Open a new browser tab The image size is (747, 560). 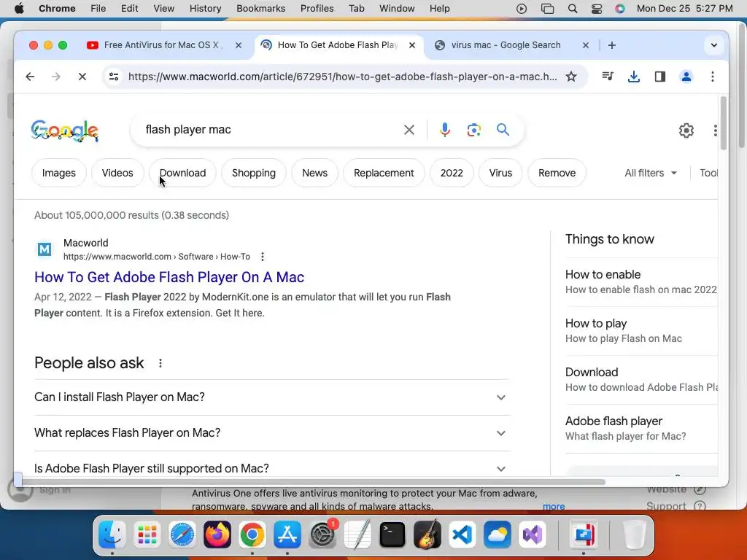click(x=612, y=45)
